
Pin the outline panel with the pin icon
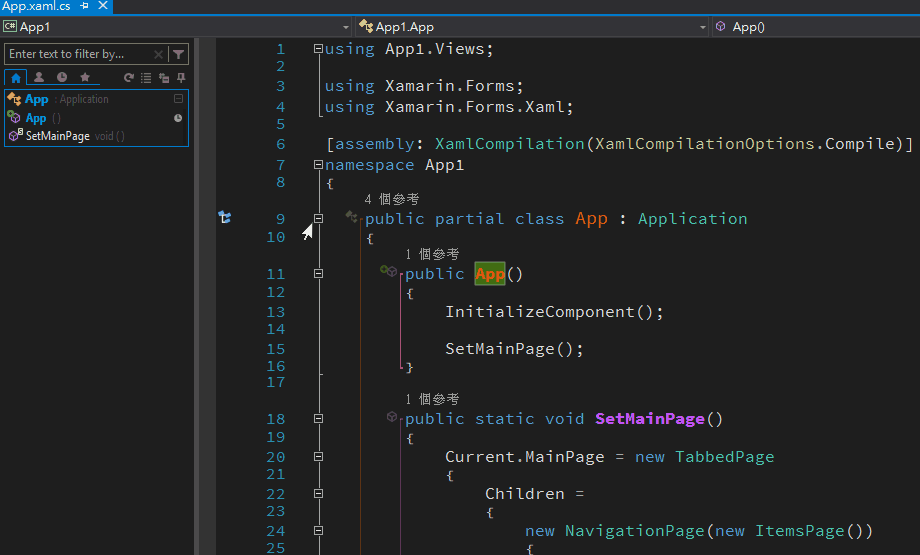click(181, 77)
